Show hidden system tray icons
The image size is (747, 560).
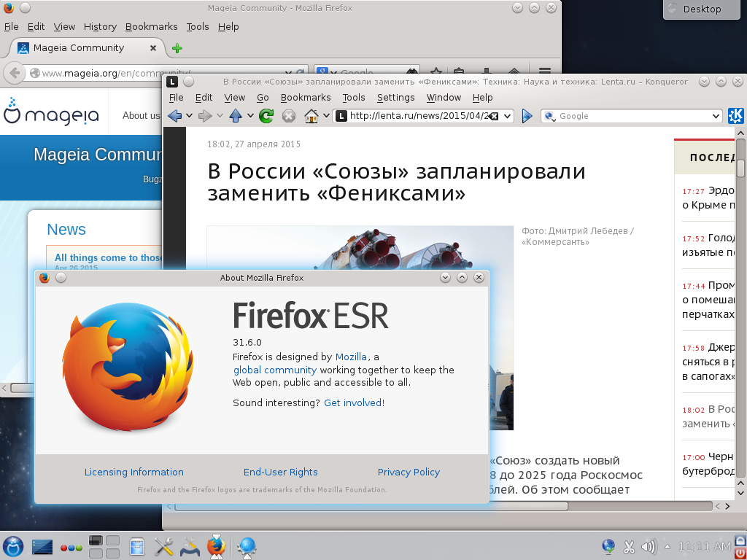tap(667, 547)
